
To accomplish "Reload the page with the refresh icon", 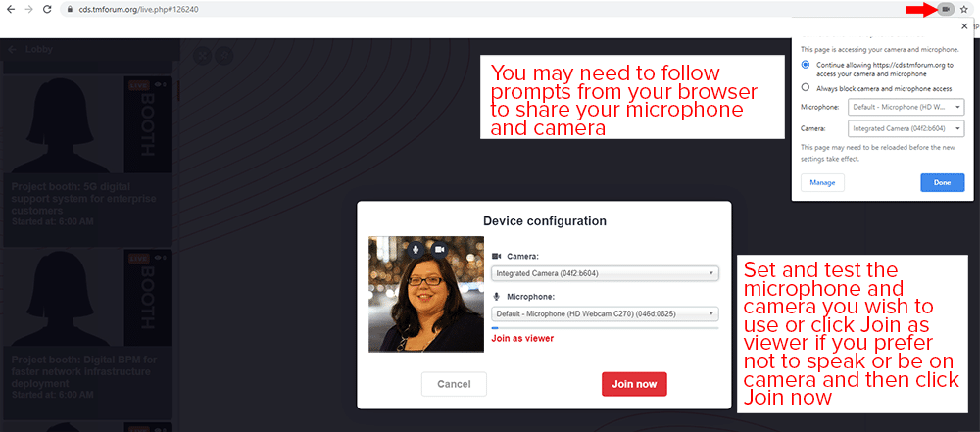I will [x=47, y=10].
